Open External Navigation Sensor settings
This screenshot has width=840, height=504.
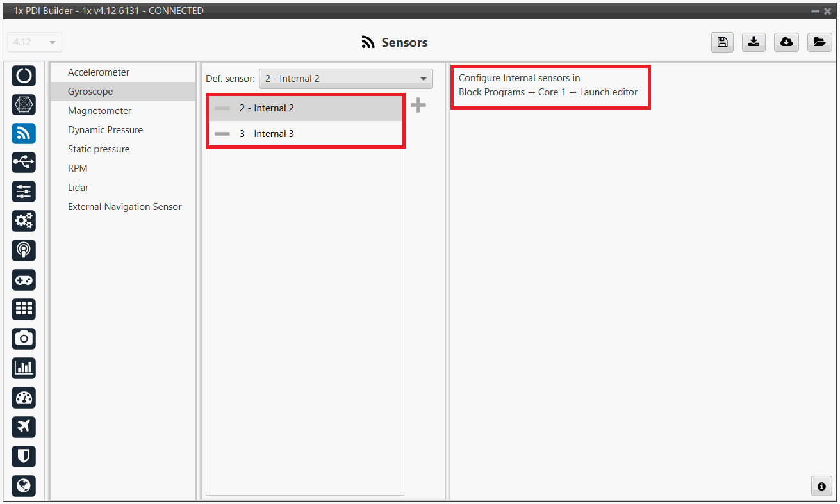tap(125, 207)
